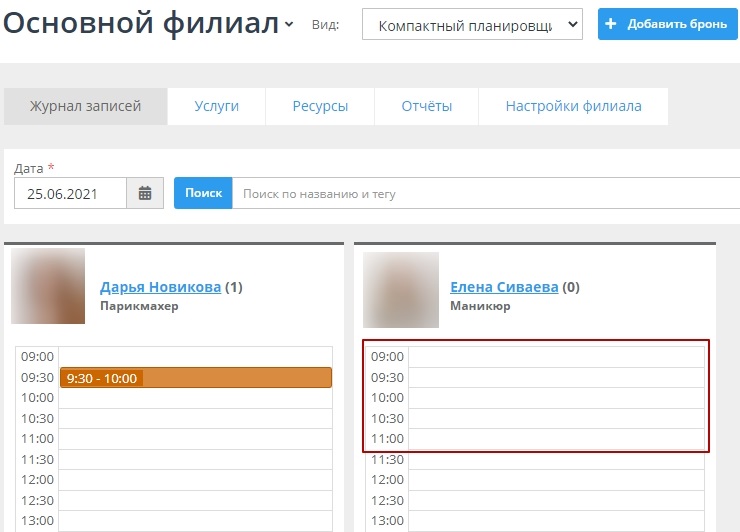Select the 11:00 slot for Дарья Новикова
Screen dimensions: 740x532
click(x=195, y=439)
